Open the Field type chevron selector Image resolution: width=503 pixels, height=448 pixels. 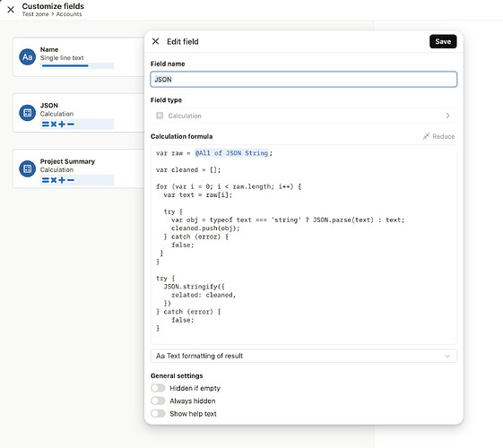point(447,116)
